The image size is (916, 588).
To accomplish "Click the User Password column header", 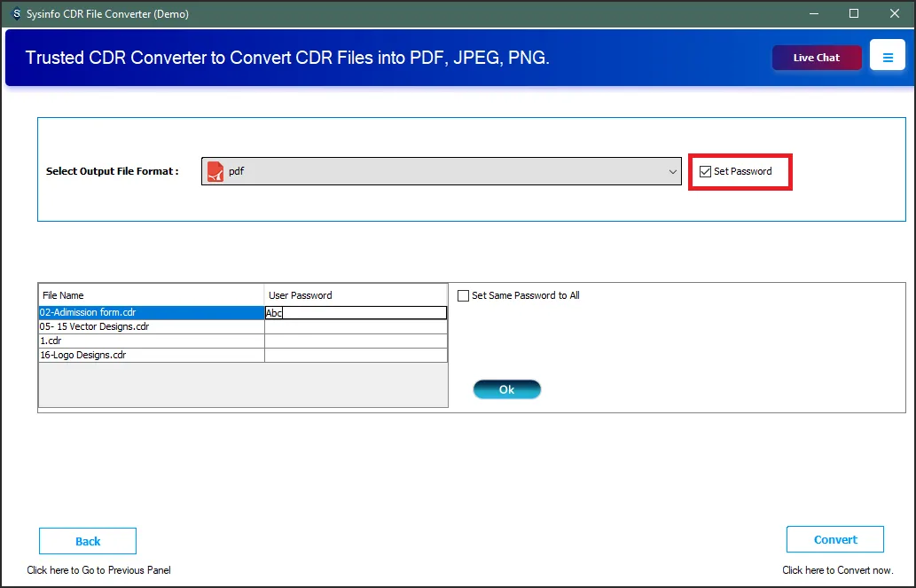I will tap(356, 295).
